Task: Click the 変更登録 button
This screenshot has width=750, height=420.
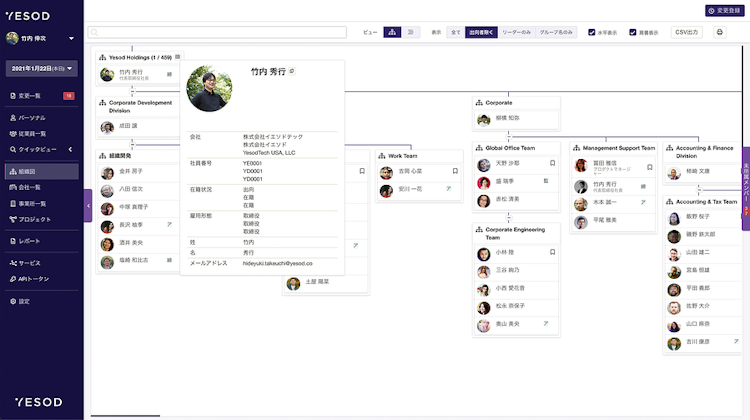Action: [x=724, y=11]
